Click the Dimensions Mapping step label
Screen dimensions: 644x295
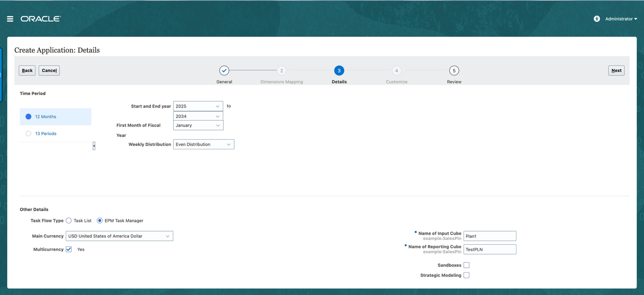[x=282, y=82]
